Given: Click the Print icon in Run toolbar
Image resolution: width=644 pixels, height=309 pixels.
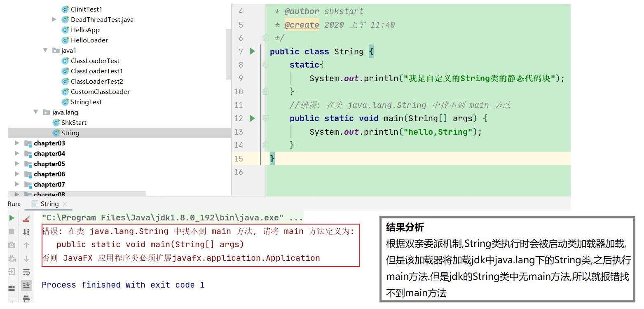Looking at the screenshot, I should point(26,298).
